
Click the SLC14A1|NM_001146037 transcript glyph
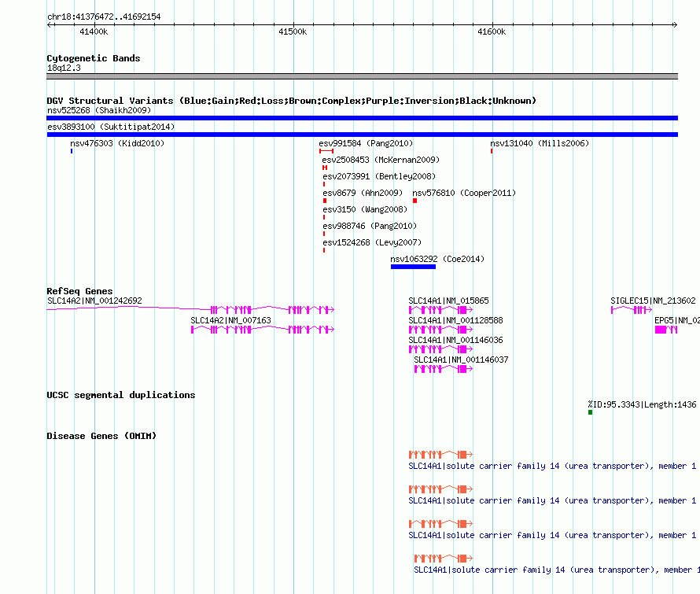444,369
